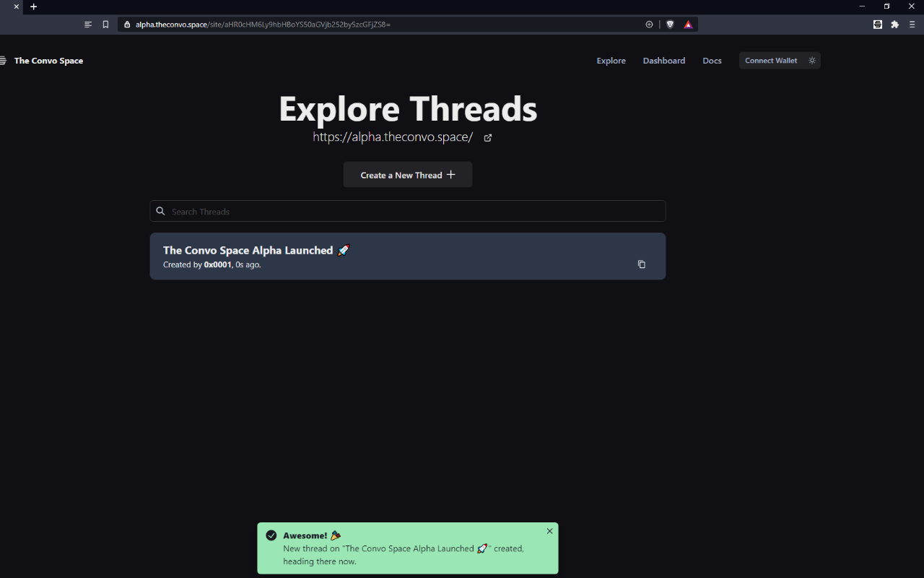The height and width of the screenshot is (578, 924).
Task: Click the https://alpha.theconvo.space/ link
Action: tap(393, 137)
